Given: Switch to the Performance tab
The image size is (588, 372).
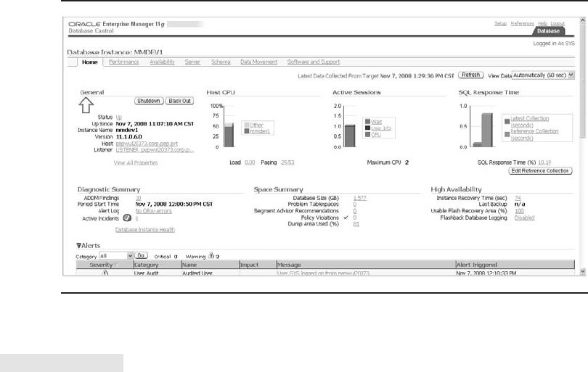Looking at the screenshot, I should pyautogui.click(x=123, y=62).
